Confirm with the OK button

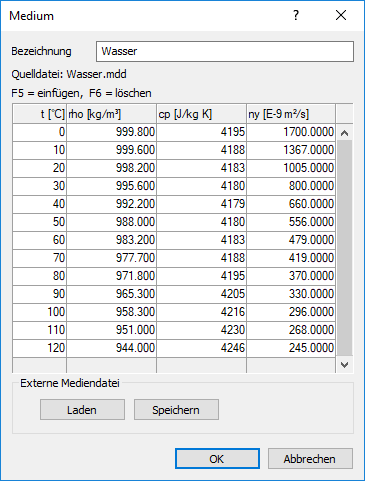tap(217, 459)
